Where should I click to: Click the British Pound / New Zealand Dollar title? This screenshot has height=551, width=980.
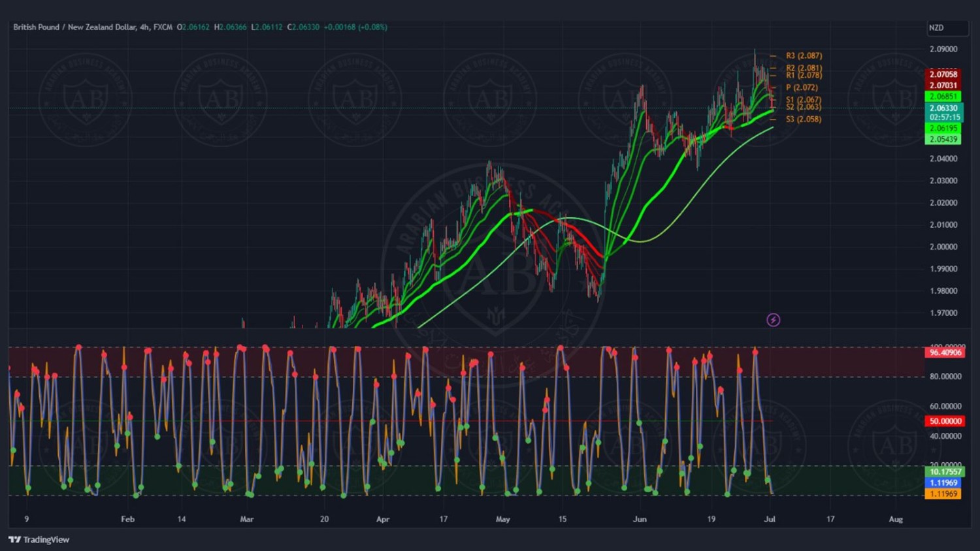[75, 27]
